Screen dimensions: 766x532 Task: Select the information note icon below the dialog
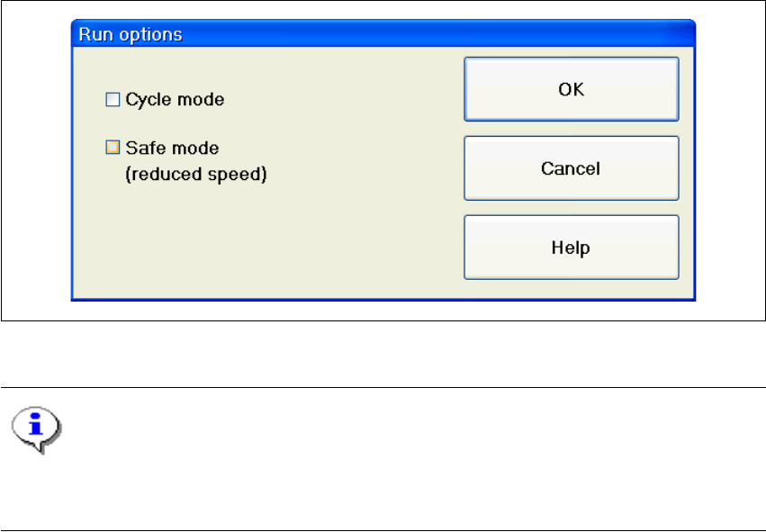(36, 426)
